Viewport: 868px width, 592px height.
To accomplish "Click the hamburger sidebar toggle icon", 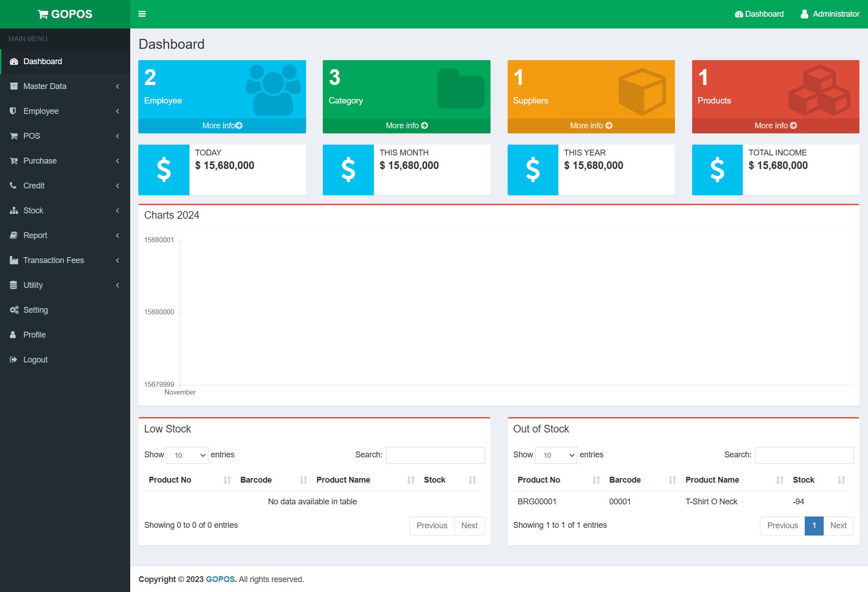I will (142, 14).
